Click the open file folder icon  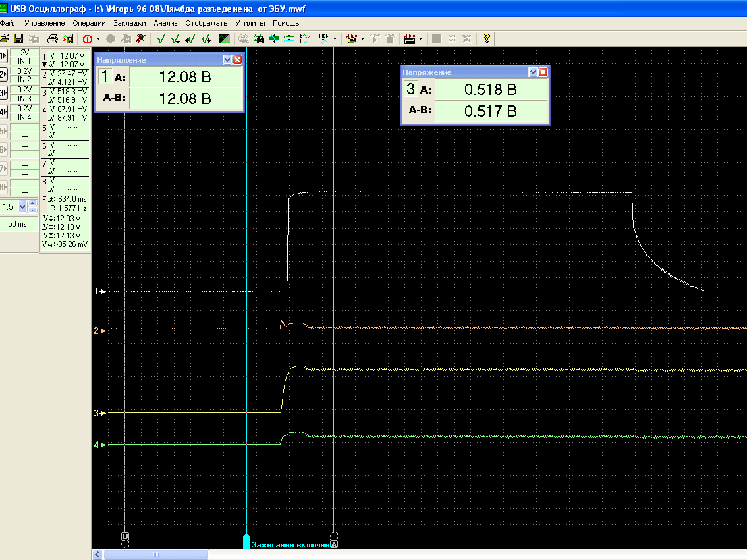pyautogui.click(x=4, y=39)
